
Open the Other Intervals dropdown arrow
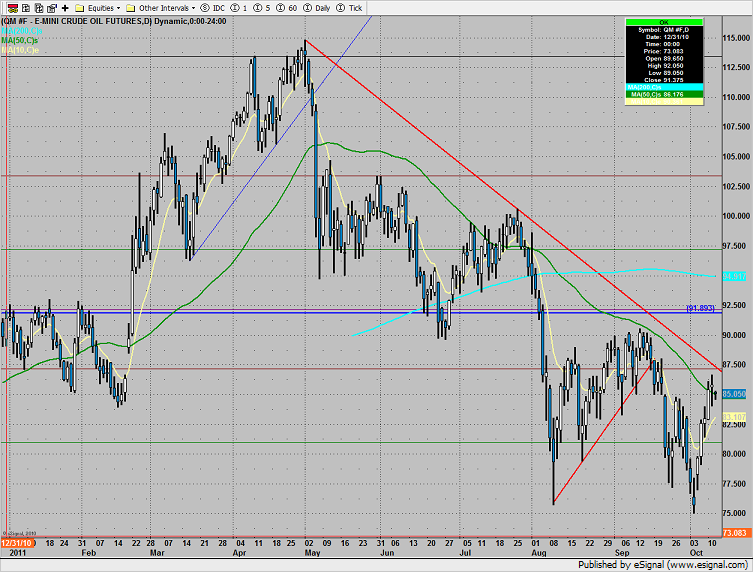[194, 8]
